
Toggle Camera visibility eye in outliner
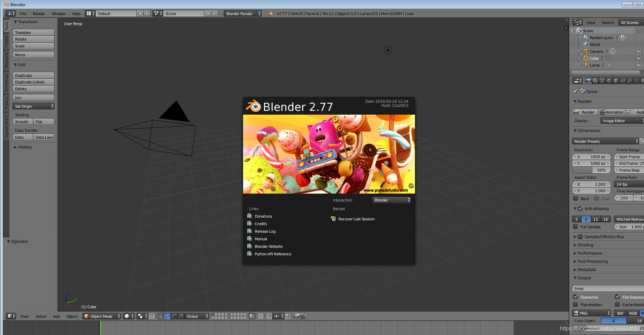point(639,51)
